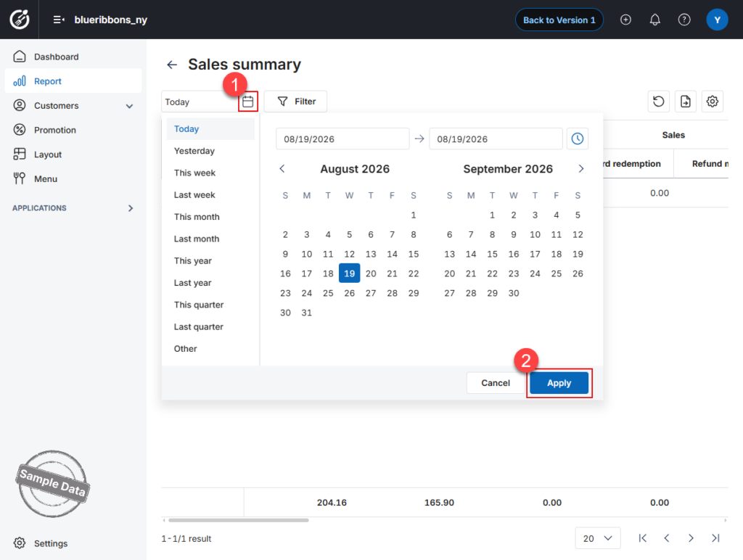Click the export report icon
743x560 pixels.
pos(685,102)
